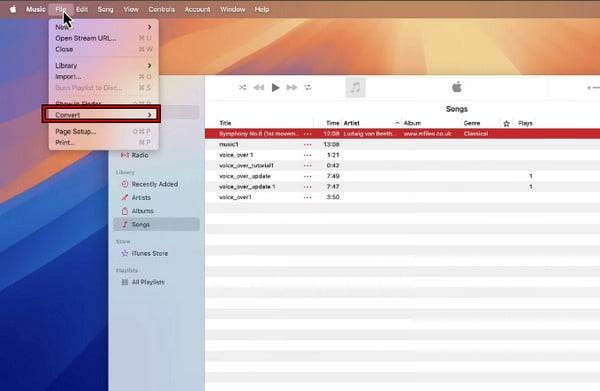The width and height of the screenshot is (600, 391).
Task: Choose Import menu item
Action: pyautogui.click(x=104, y=77)
